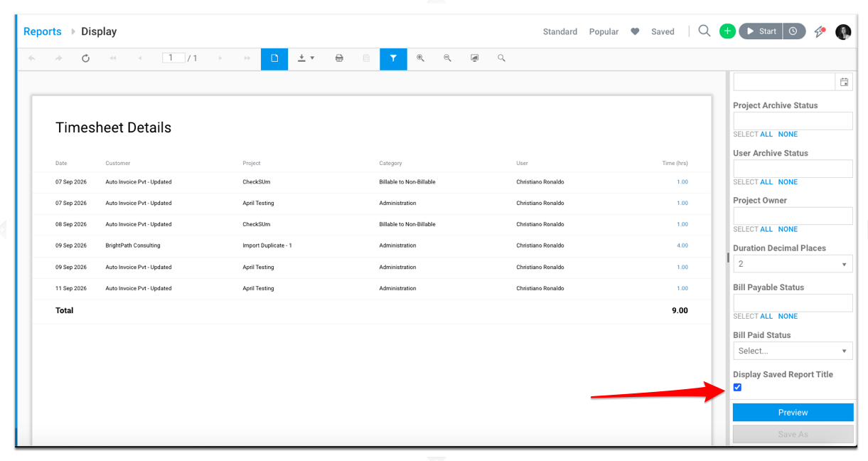The image size is (868, 461).
Task: Click the Bill Payable Status input field
Action: coord(793,303)
